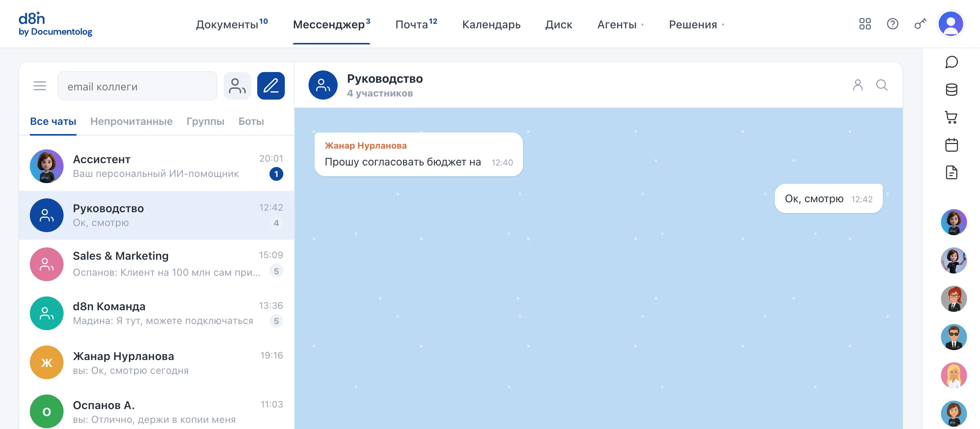Open the document icon in right sidebar

click(951, 172)
